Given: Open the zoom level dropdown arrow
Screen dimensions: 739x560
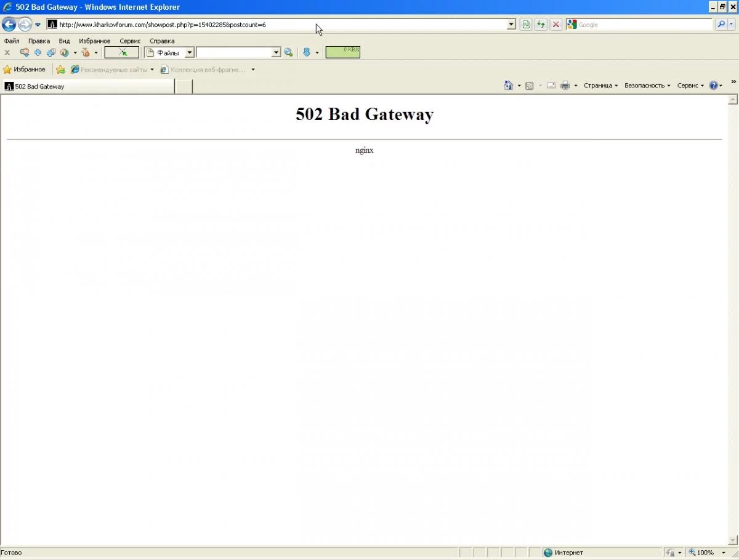Looking at the screenshot, I should [x=724, y=553].
